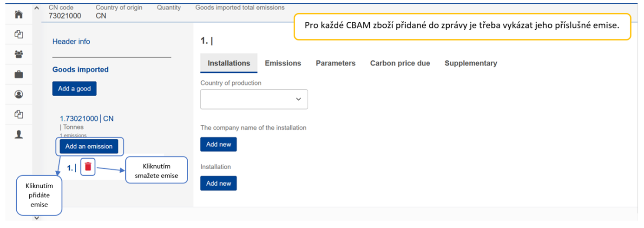Go to Carbon price due tab
This screenshot has height=228, width=644.
point(400,63)
